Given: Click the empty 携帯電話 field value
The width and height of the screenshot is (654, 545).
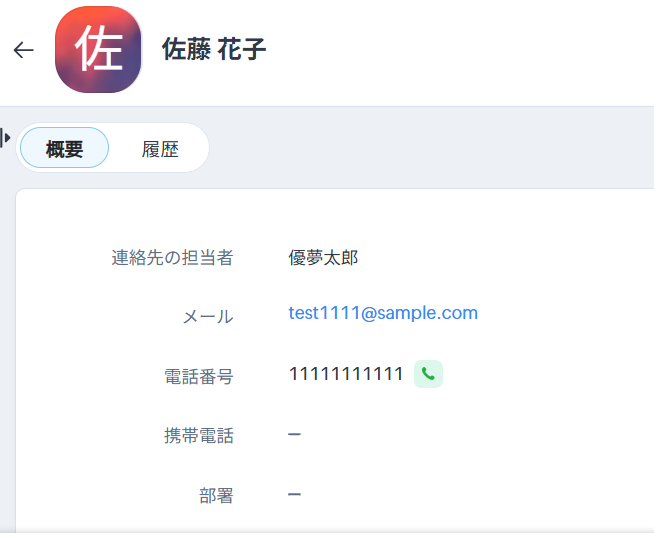Looking at the screenshot, I should 294,434.
